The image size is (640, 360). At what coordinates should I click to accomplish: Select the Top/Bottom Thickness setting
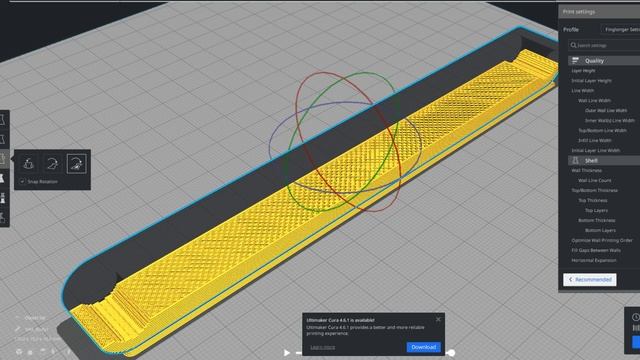point(595,191)
